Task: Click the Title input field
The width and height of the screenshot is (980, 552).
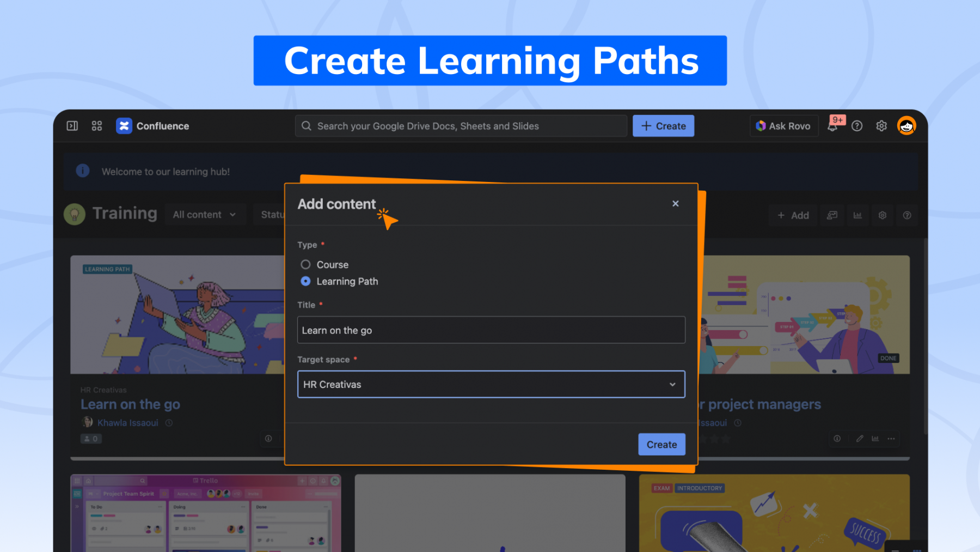Action: (491, 330)
